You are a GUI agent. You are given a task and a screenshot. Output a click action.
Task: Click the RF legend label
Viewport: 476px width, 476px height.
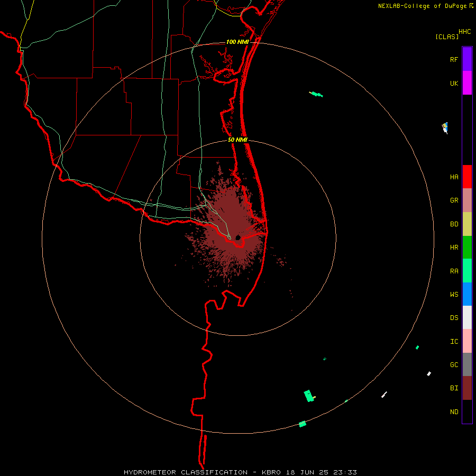click(454, 60)
